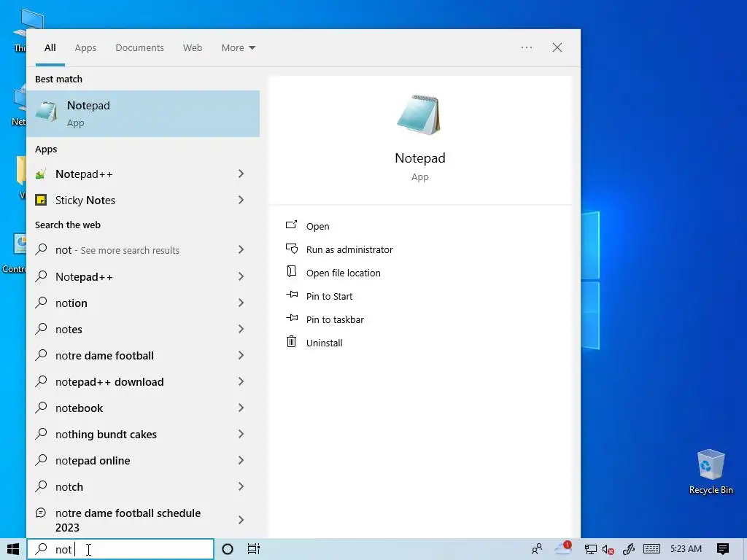Select 'notepad online' web suggestion

(x=93, y=461)
